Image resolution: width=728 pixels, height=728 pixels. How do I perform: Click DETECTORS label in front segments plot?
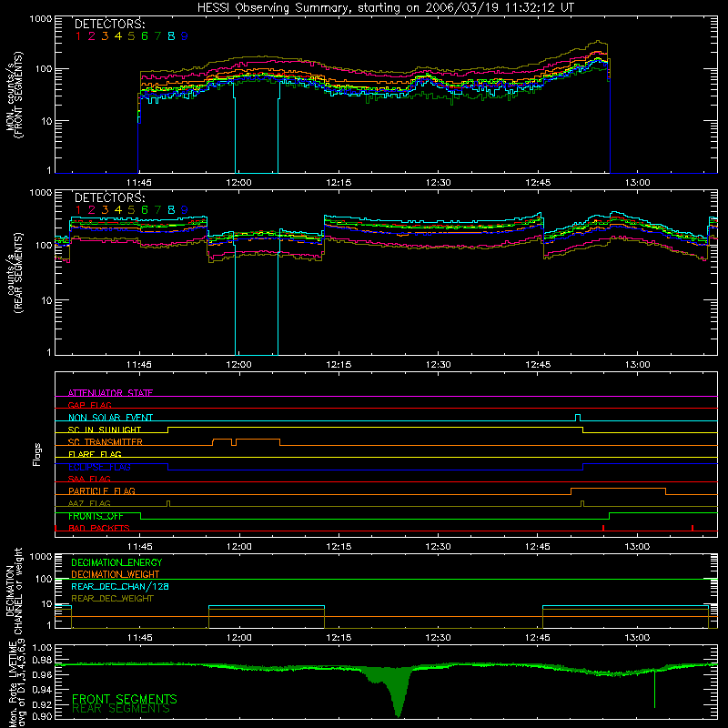[109, 25]
